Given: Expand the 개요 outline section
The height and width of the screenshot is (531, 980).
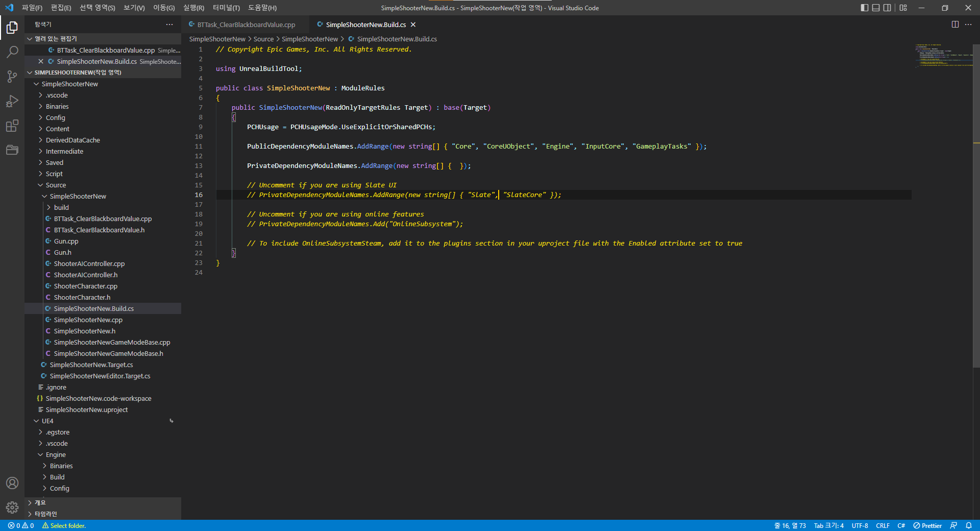Looking at the screenshot, I should (x=102, y=503).
